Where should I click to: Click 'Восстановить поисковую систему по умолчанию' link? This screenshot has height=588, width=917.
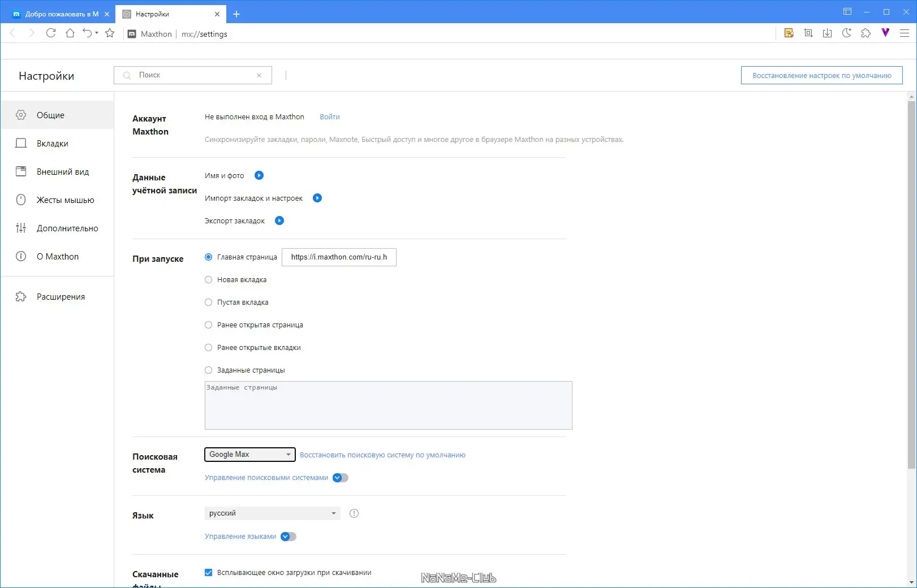(x=382, y=455)
